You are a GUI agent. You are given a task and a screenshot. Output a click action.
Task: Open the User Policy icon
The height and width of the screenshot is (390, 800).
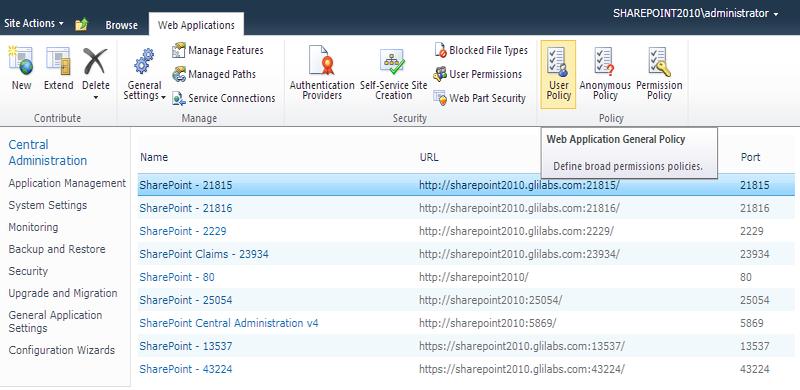558,62
